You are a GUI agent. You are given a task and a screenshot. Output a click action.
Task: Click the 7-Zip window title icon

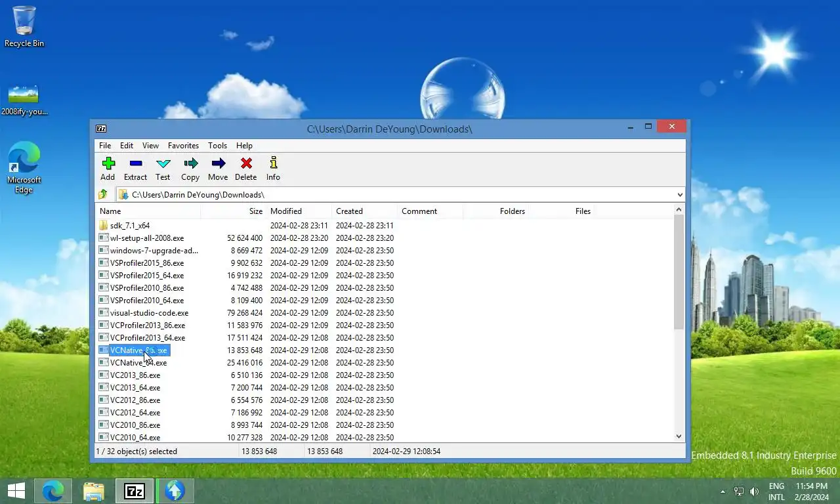(101, 129)
